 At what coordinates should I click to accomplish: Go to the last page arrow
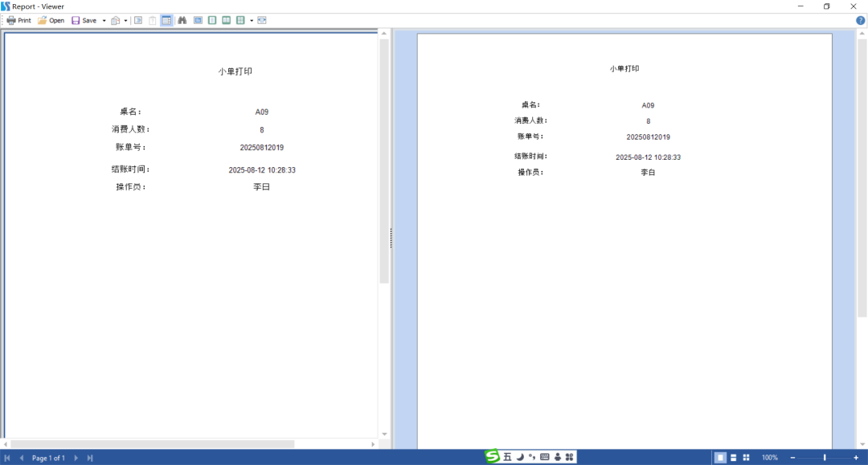(90, 458)
